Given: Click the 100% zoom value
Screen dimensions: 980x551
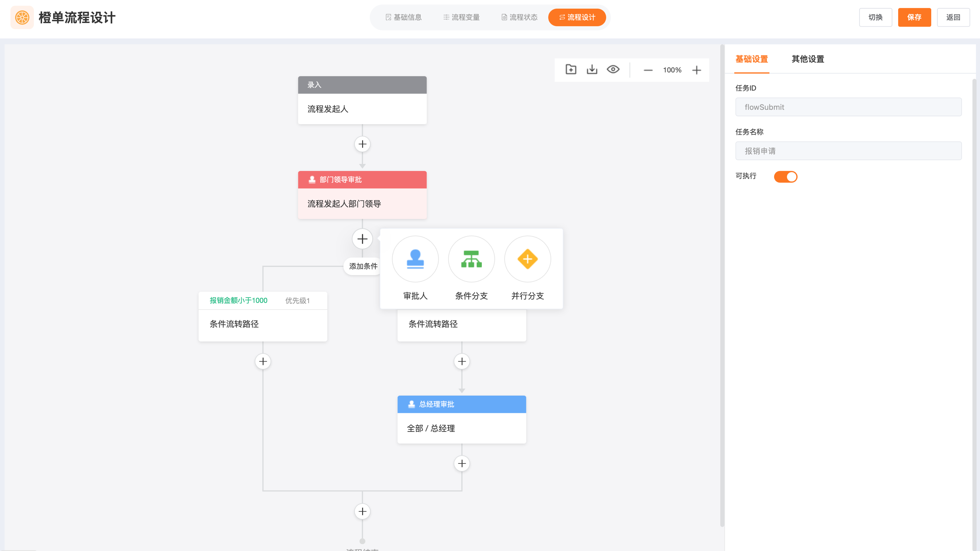Looking at the screenshot, I should [x=672, y=70].
